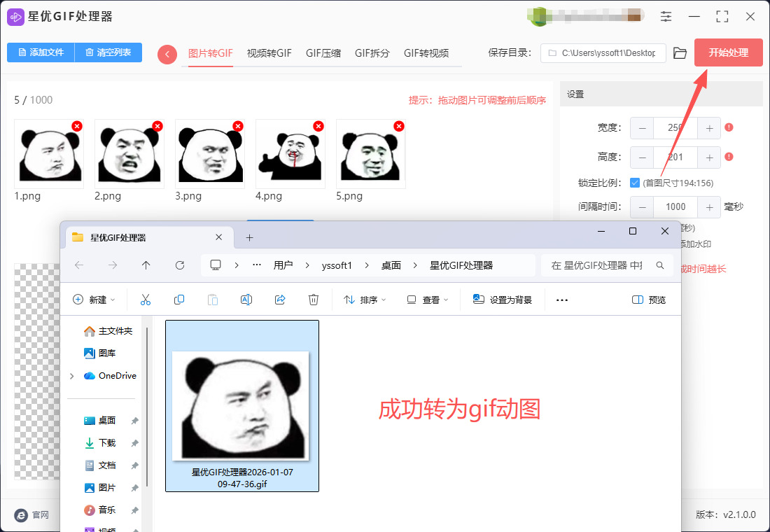770x532 pixels.
Task: Expand the OneDrive tree node
Action: point(72,376)
